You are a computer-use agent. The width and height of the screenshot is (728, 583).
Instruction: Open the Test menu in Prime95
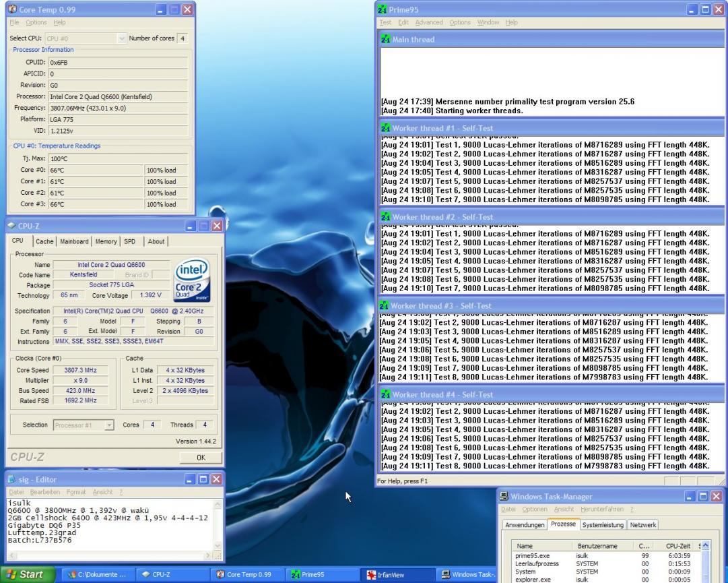coord(385,22)
